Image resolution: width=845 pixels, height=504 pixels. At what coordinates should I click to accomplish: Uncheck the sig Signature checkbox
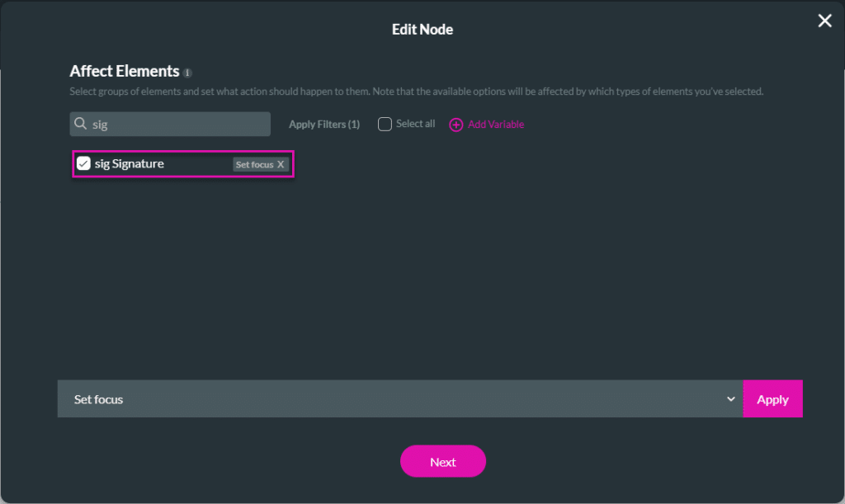pos(83,164)
